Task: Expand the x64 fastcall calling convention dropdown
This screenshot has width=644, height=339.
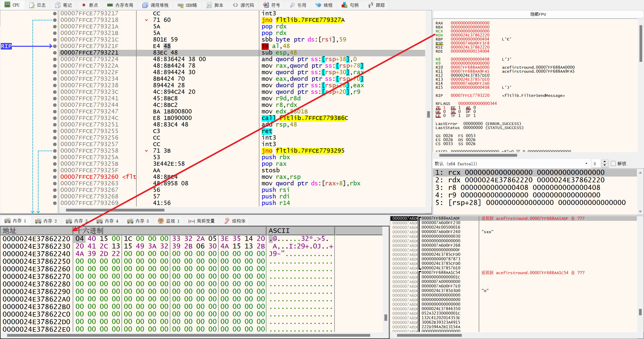Action: (586, 163)
